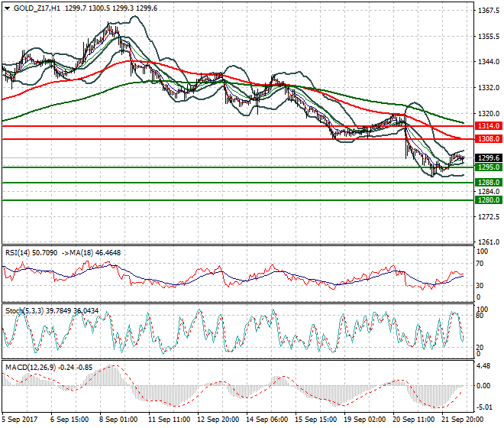Screen dimensions: 504x428
Task: Click the small arrow before GOLD_Z17 title
Action: [x=6, y=8]
